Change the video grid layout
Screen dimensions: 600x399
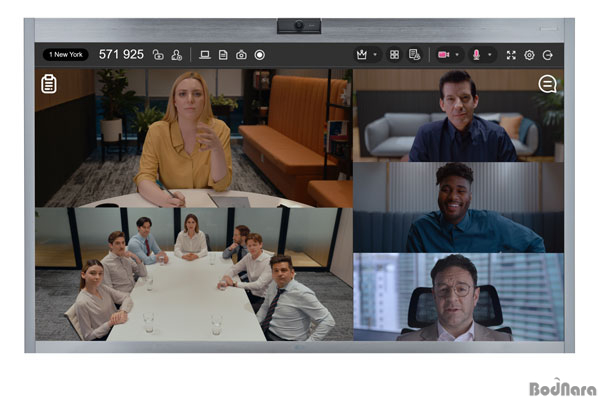(394, 55)
